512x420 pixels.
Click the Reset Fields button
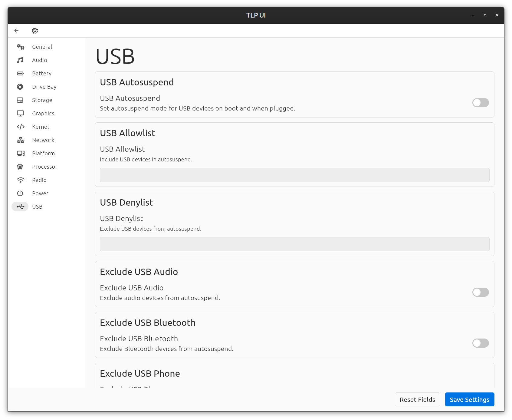417,399
